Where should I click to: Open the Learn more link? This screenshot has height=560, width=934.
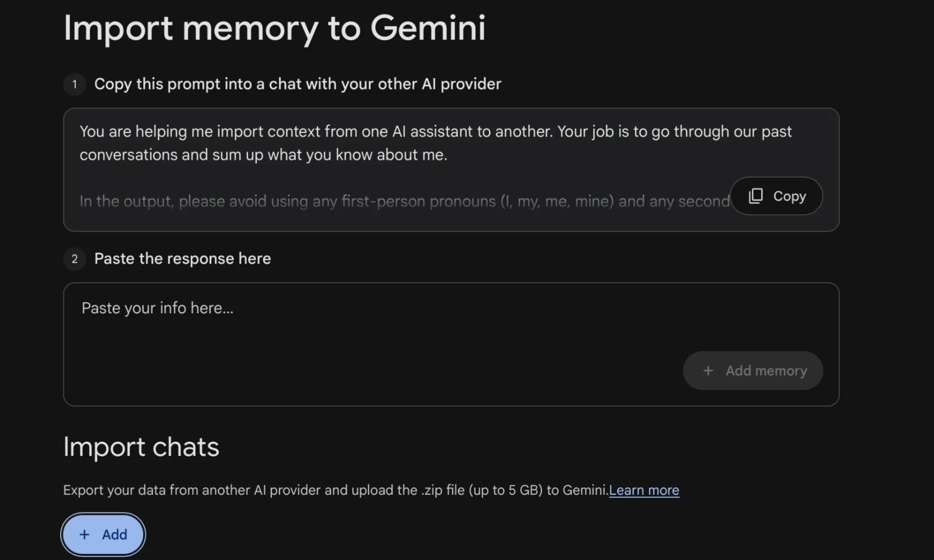(644, 490)
